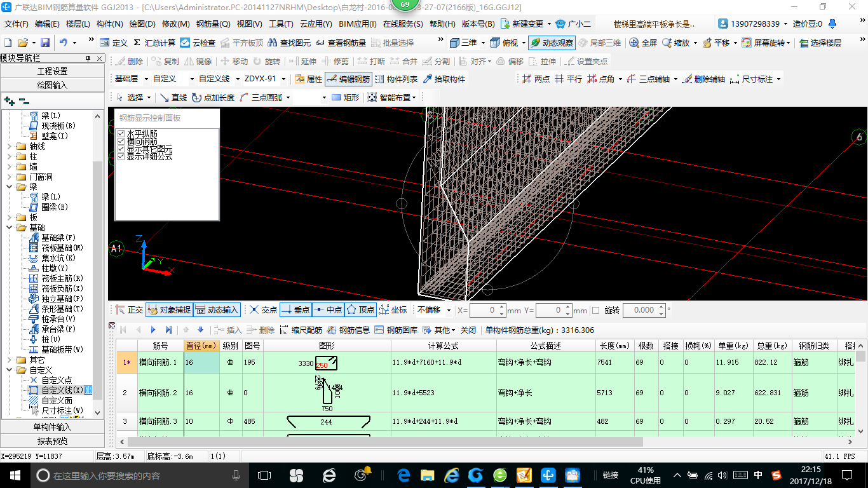Click the save file toolbar icon

[45, 43]
